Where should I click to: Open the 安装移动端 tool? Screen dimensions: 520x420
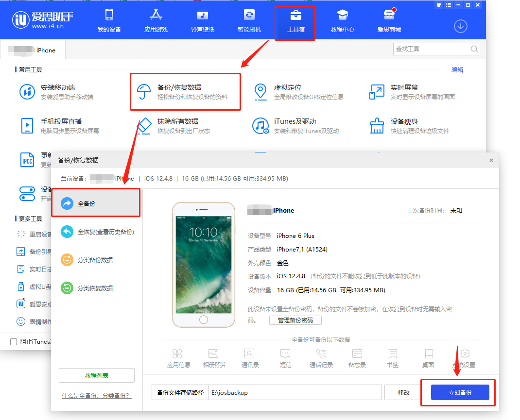[56, 92]
